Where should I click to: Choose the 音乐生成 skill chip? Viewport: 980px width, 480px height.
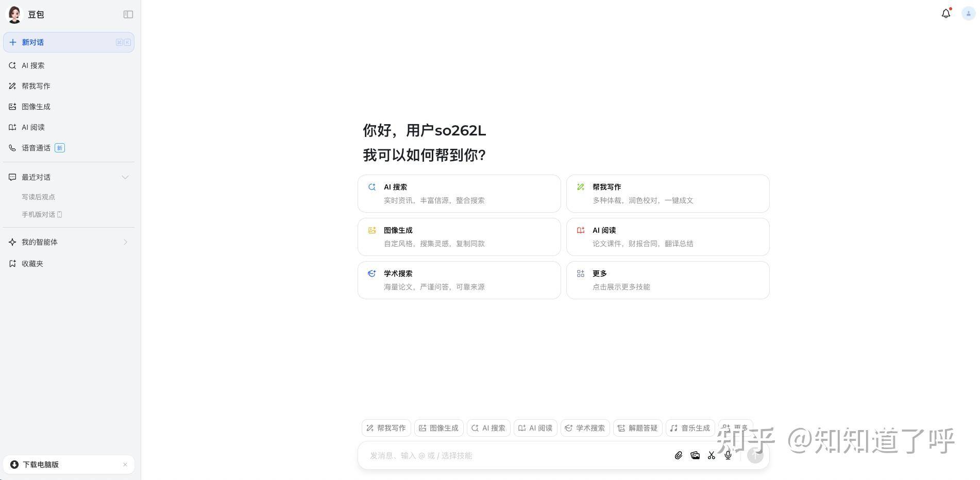(x=690, y=428)
